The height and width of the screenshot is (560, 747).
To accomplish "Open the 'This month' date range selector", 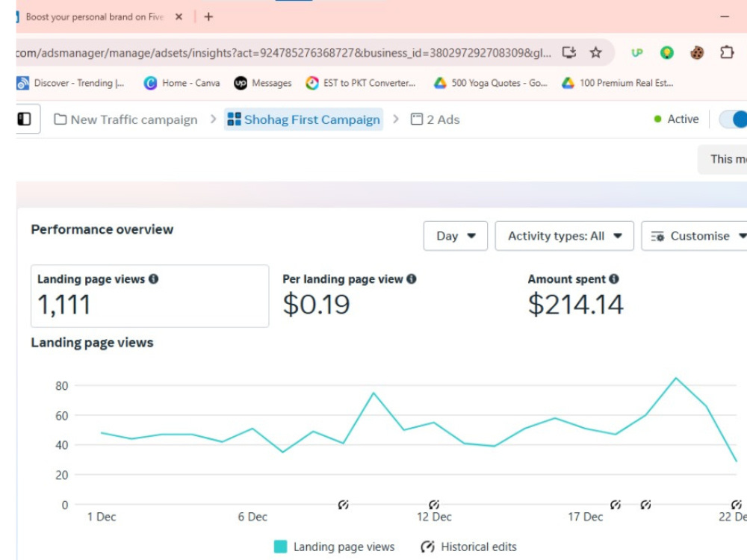I will [x=722, y=159].
